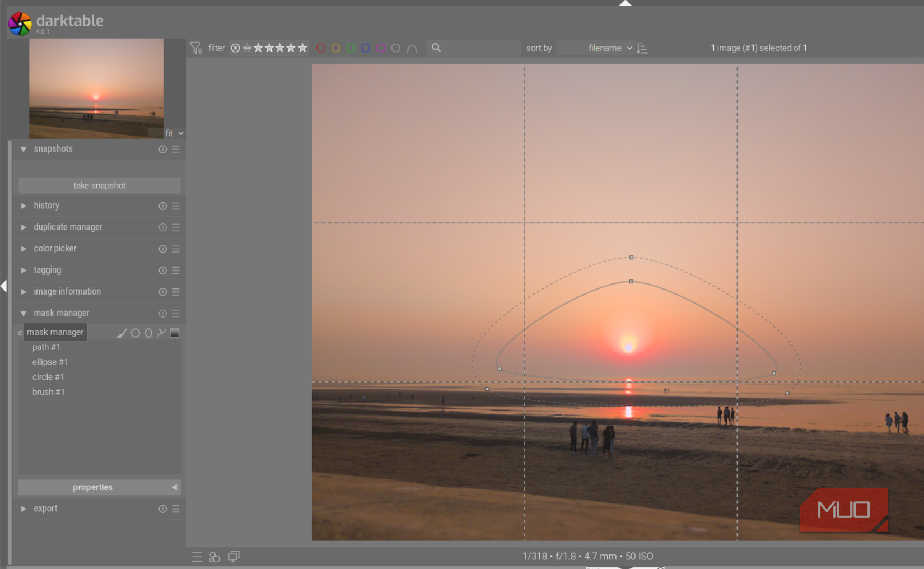Select the ellipse mask tool

(x=148, y=333)
